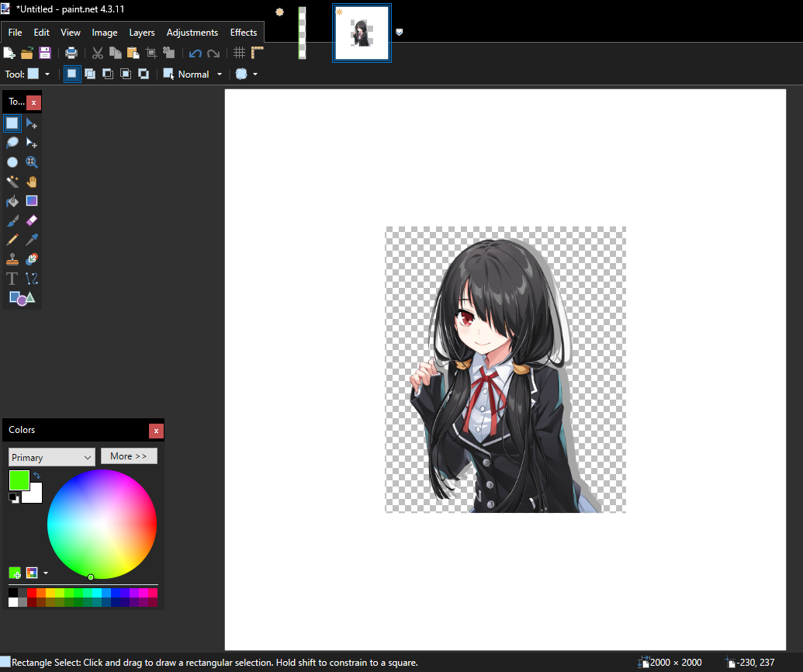The height and width of the screenshot is (672, 803).
Task: Select the Pan hand tool
Action: pyautogui.click(x=32, y=182)
